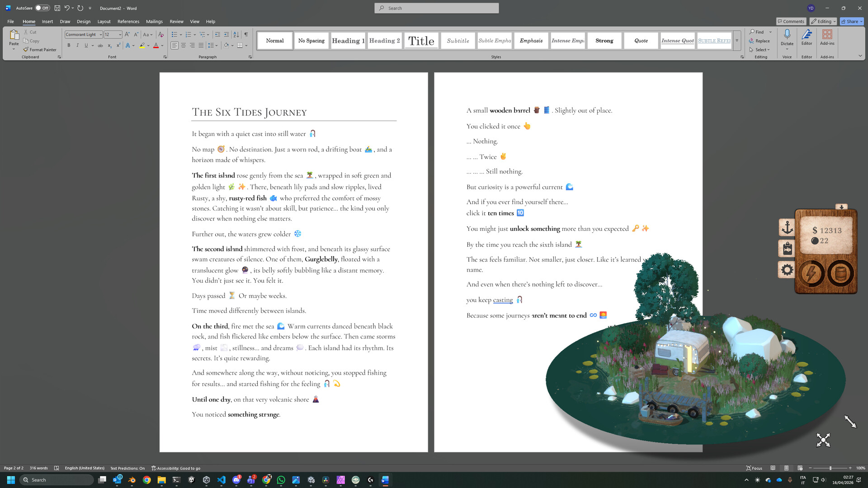The width and height of the screenshot is (868, 488).
Task: Start Dictate with the microphone icon
Action: pos(787,34)
